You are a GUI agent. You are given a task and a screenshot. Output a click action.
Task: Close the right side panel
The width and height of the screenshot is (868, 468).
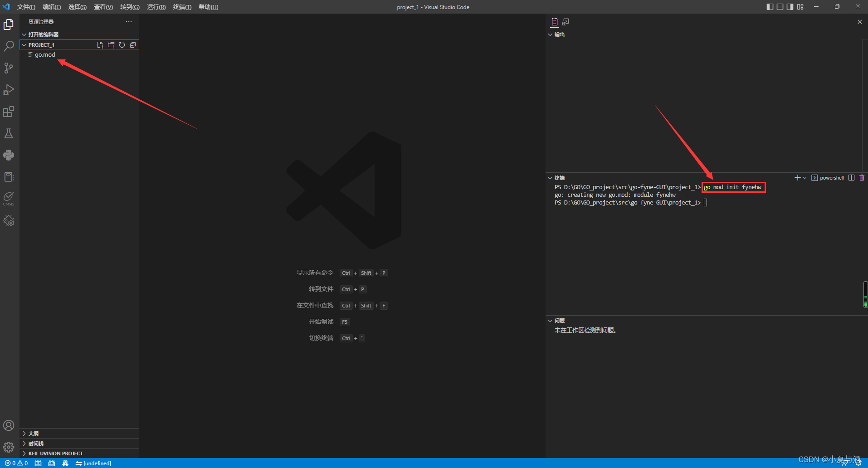(860, 22)
